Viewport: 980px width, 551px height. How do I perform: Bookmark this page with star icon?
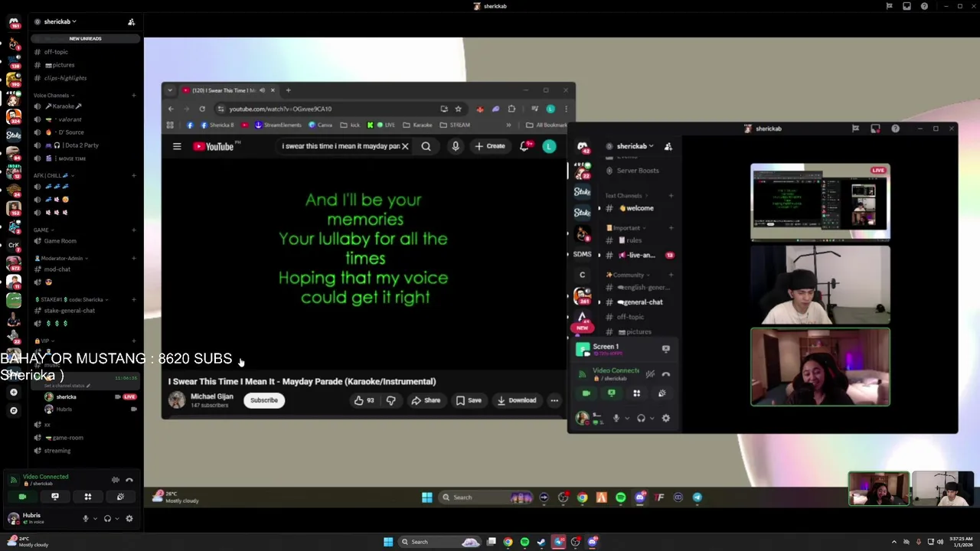tap(458, 109)
